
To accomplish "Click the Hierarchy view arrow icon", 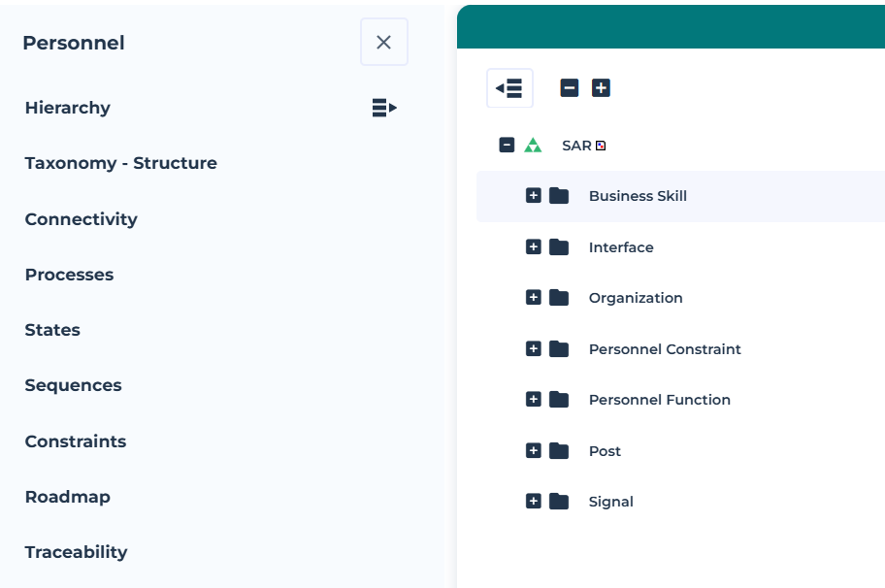I will [x=384, y=108].
